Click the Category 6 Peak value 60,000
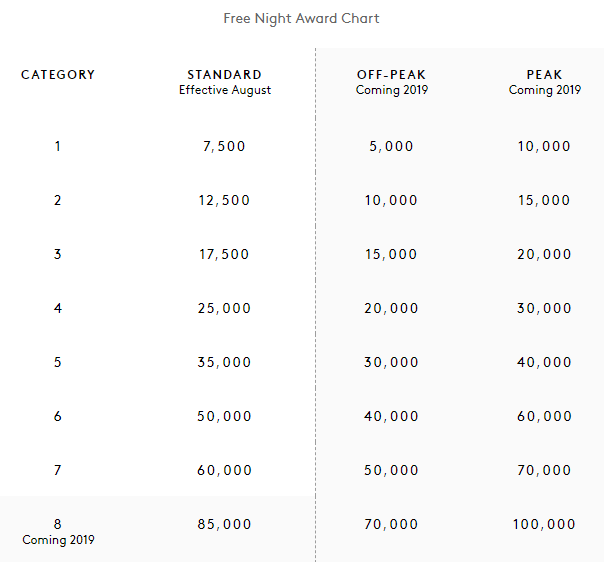Screen dimensions: 604x562 (544, 416)
